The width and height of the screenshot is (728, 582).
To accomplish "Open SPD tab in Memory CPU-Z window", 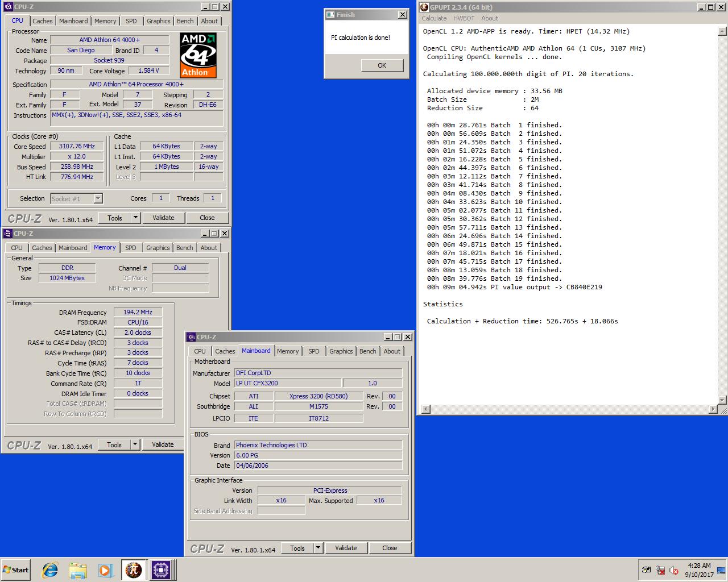I will tap(131, 248).
